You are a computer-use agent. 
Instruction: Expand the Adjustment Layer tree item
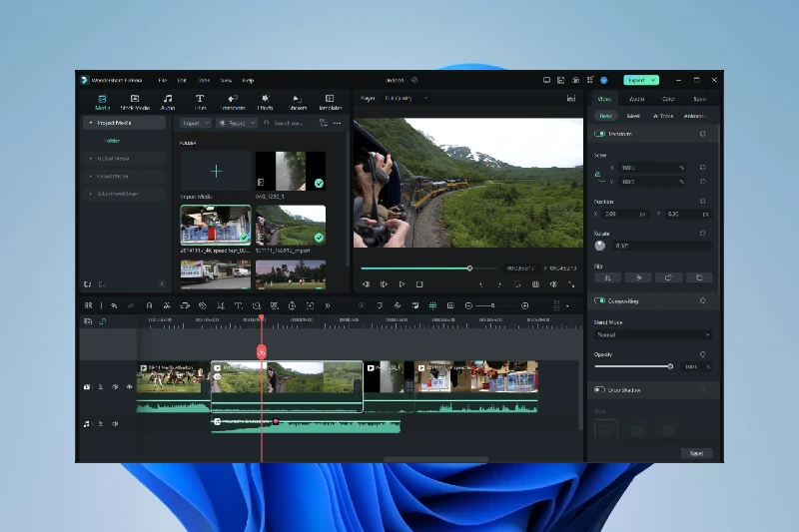(x=91, y=194)
